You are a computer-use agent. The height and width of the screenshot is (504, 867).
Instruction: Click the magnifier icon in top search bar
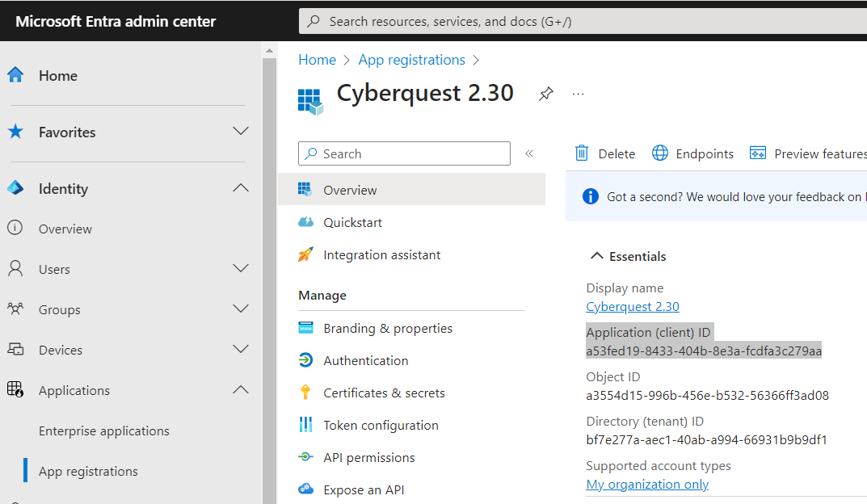pyautogui.click(x=314, y=22)
